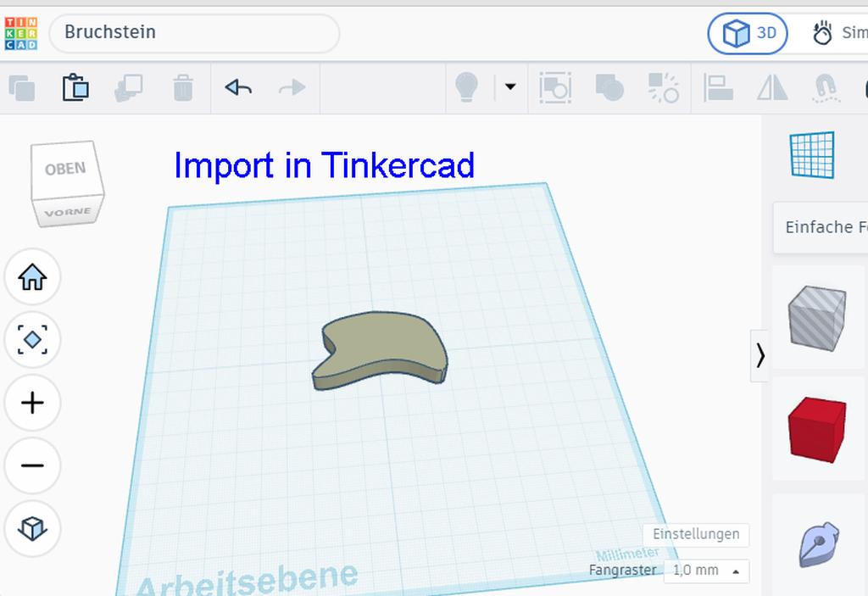This screenshot has width=868, height=596.
Task: Click the Copy toolbar icon
Action: coord(22,87)
